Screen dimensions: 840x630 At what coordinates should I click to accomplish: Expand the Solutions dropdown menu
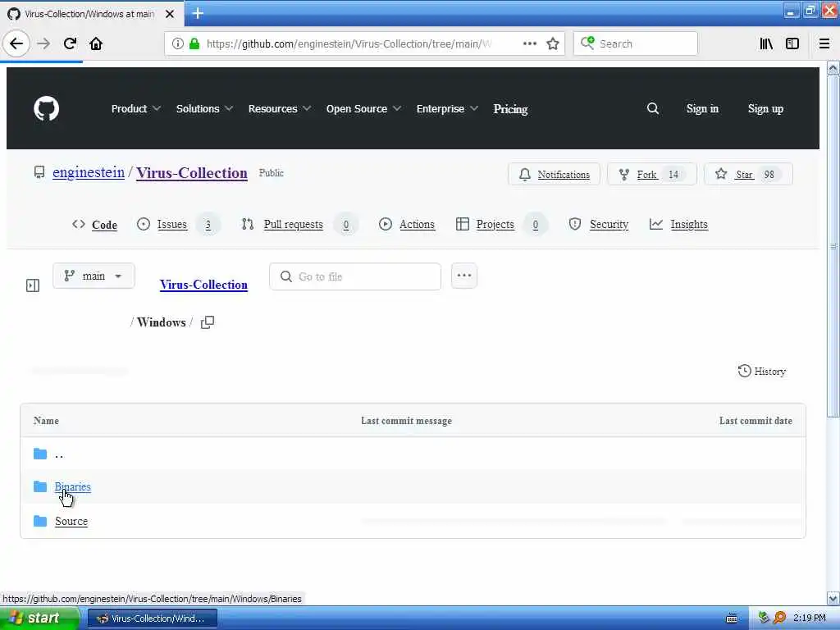click(204, 109)
